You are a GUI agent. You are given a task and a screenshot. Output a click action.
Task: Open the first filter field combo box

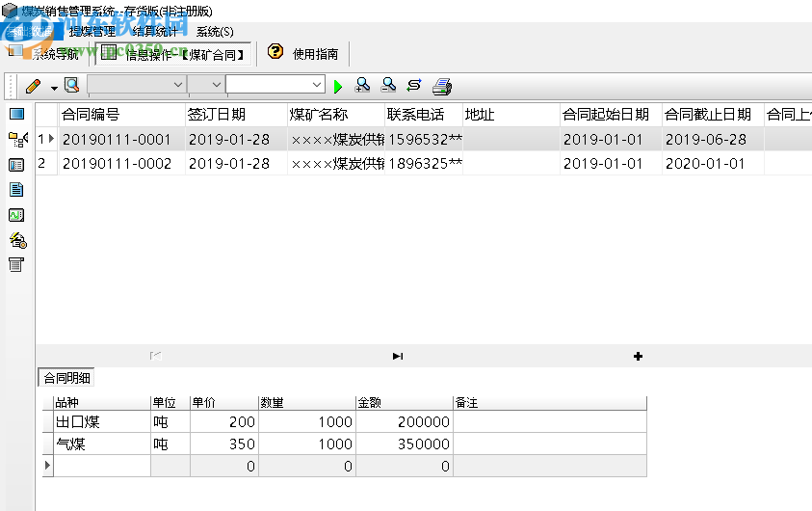click(x=137, y=85)
